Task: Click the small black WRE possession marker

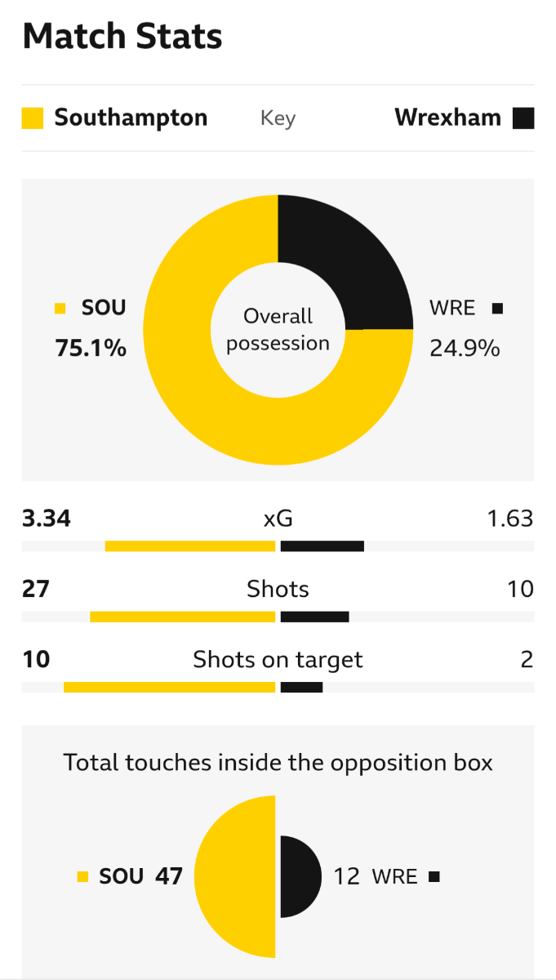Action: [497, 309]
